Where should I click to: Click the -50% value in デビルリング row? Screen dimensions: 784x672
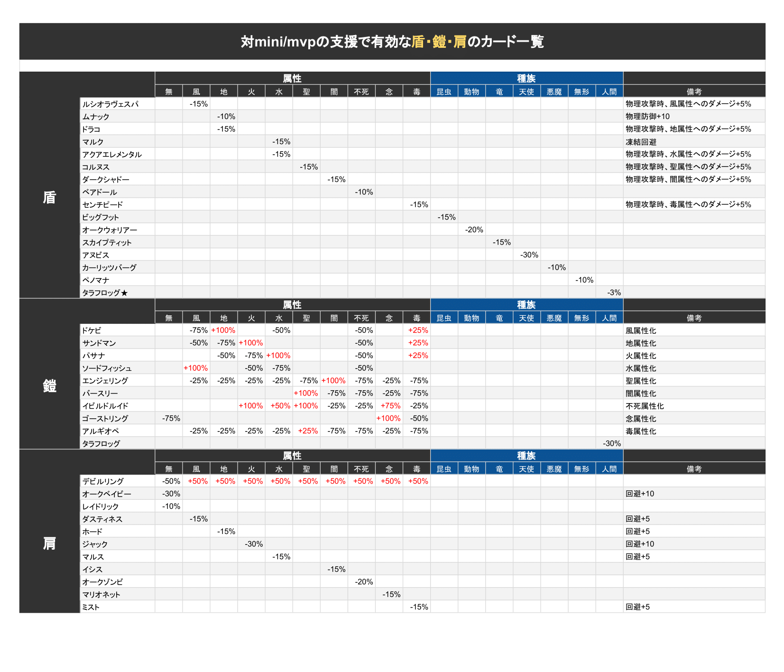(171, 481)
